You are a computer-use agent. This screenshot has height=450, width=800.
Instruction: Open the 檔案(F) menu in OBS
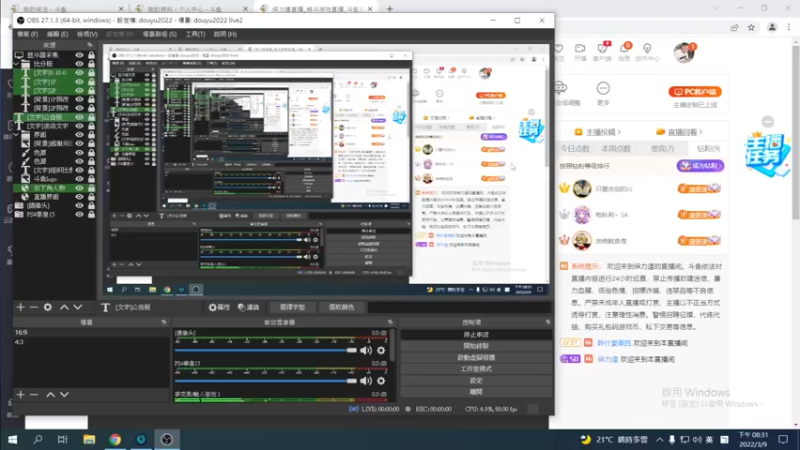click(x=28, y=34)
